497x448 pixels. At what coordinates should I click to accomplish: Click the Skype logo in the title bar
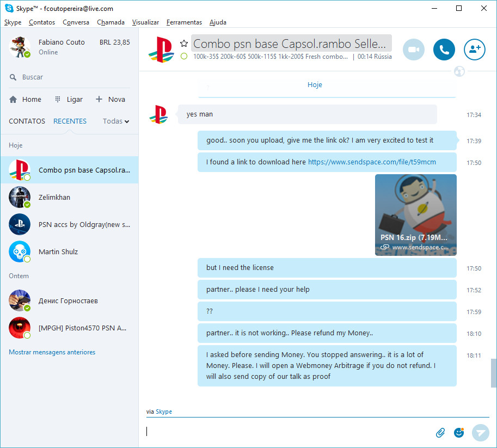(x=9, y=8)
